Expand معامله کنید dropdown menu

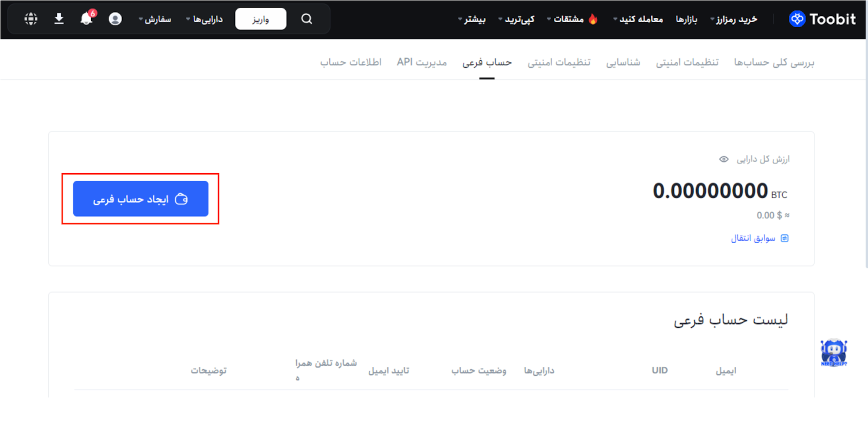coord(638,19)
